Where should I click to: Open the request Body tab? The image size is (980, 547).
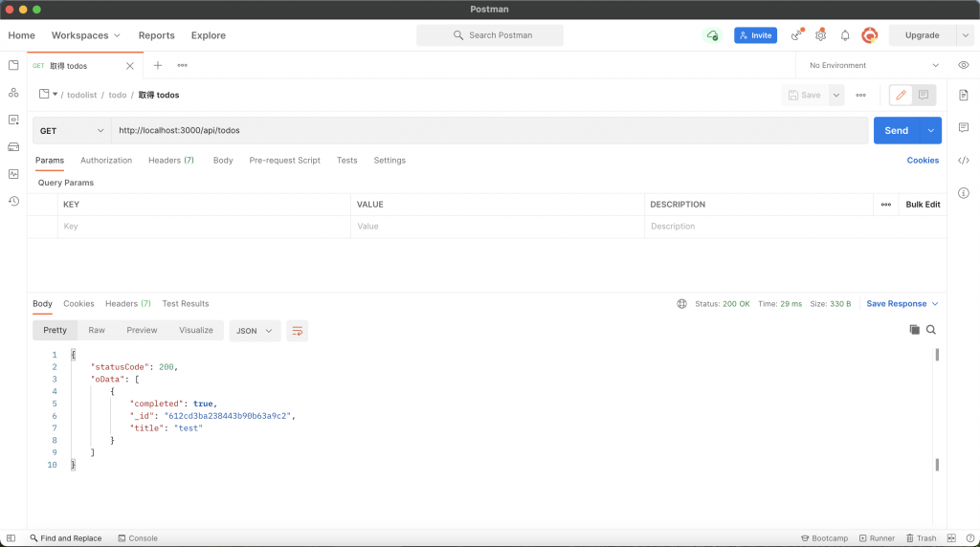pyautogui.click(x=222, y=161)
